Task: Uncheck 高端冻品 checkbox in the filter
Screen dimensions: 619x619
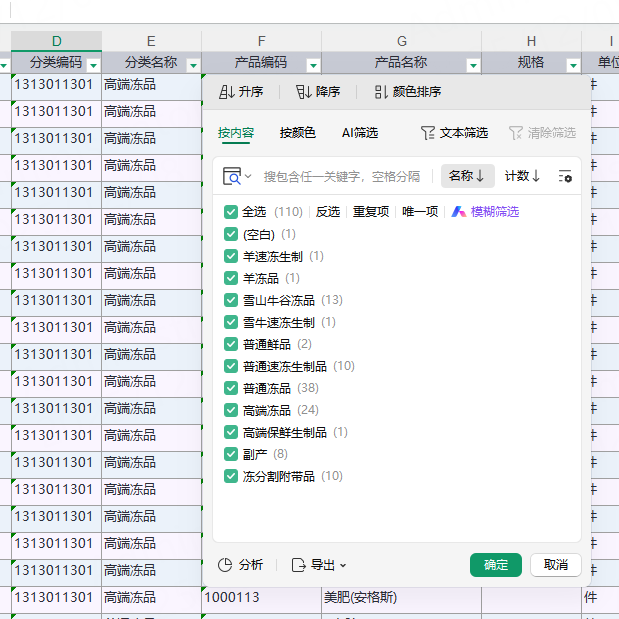Action: (231, 410)
